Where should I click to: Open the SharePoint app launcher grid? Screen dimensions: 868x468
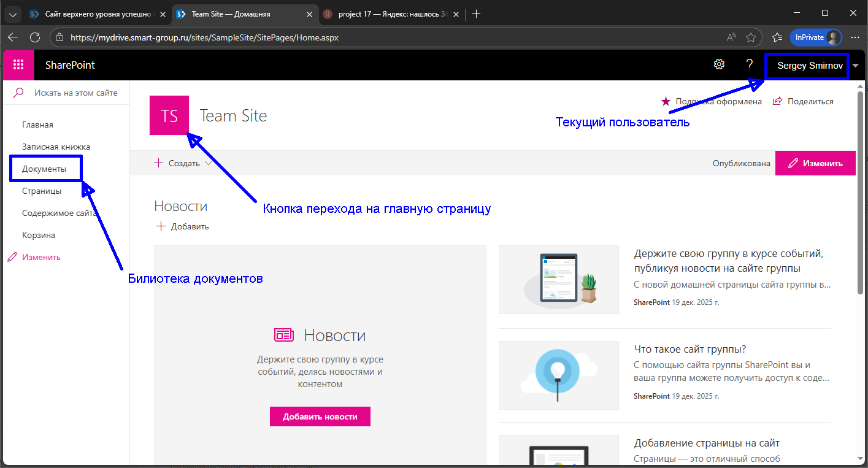pos(18,65)
